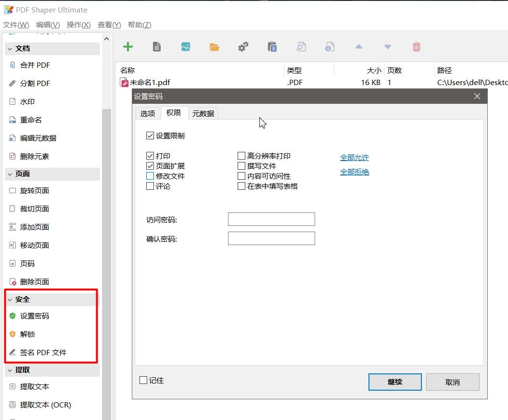Uncheck the 设置限制 checkbox
This screenshot has height=420, width=508.
pos(150,136)
